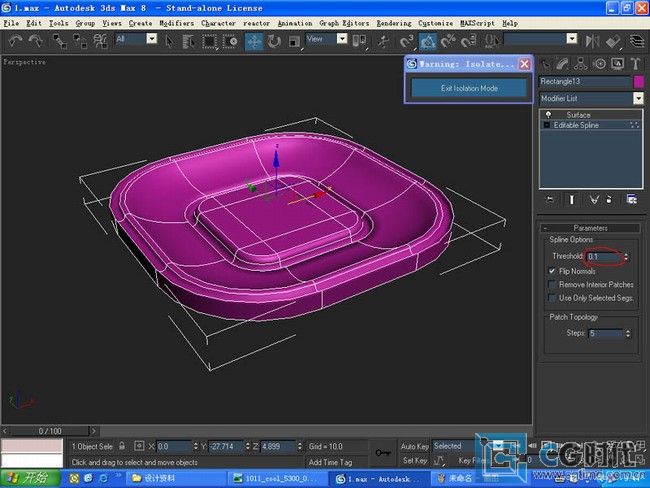This screenshot has width=650, height=488.
Task: Enable the Remove Interior Patches checkbox
Action: coord(552,284)
